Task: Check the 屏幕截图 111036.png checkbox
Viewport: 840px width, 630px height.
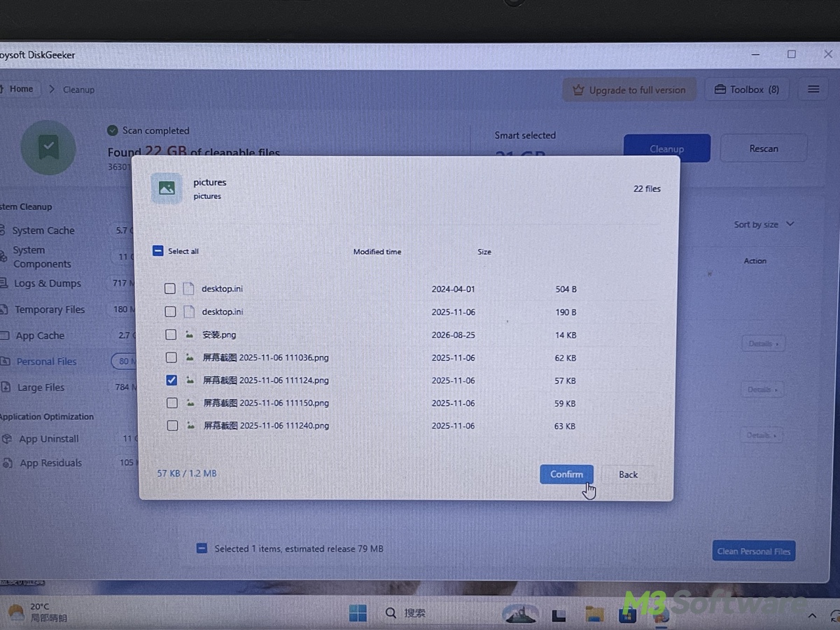Action: click(171, 357)
